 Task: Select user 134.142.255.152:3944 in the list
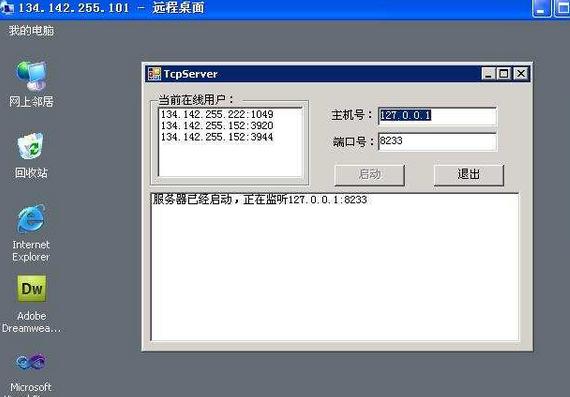pos(217,137)
